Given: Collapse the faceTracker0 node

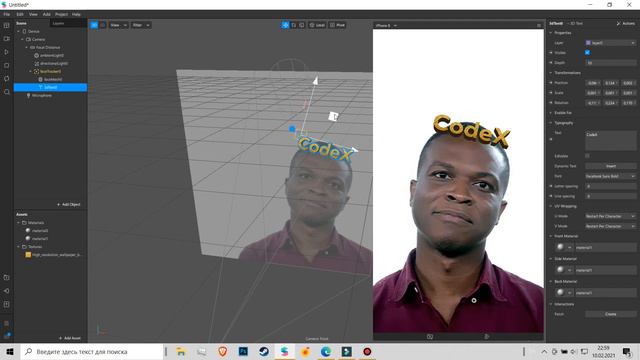Looking at the screenshot, I should coord(31,71).
